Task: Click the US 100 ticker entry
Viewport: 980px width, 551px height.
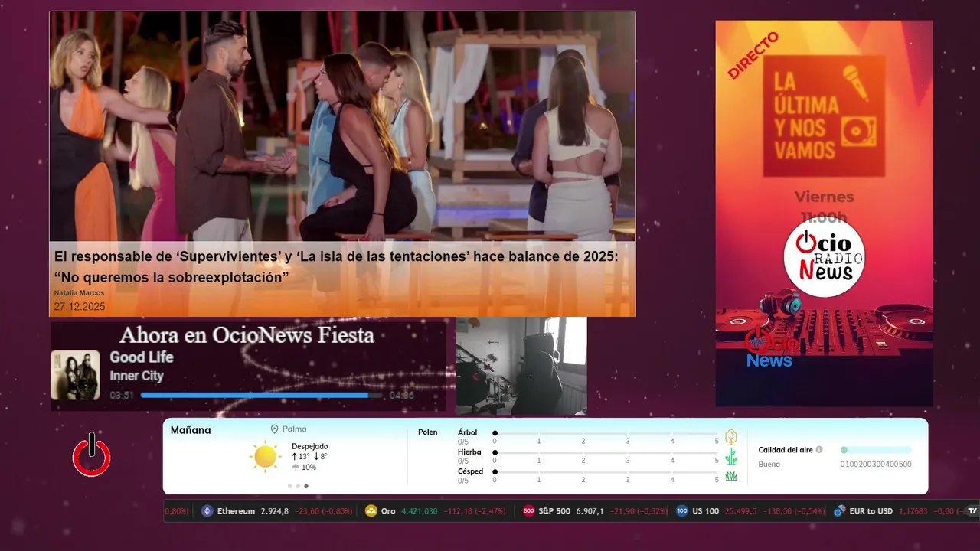Action: [x=751, y=511]
